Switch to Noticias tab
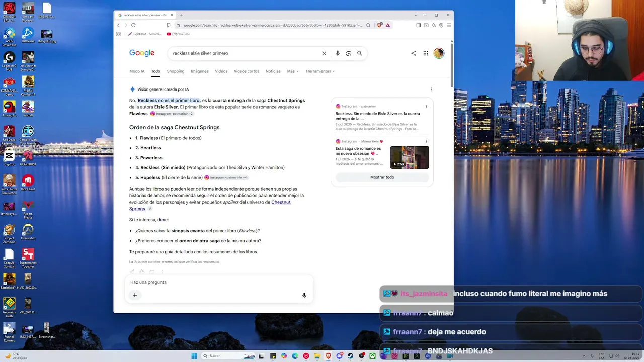This screenshot has width=644, height=362. (273, 71)
